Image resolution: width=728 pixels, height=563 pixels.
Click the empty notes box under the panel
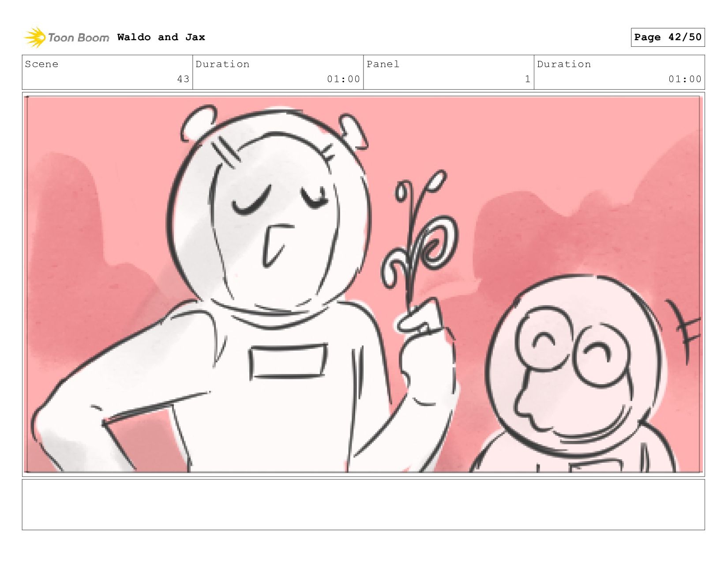[363, 505]
